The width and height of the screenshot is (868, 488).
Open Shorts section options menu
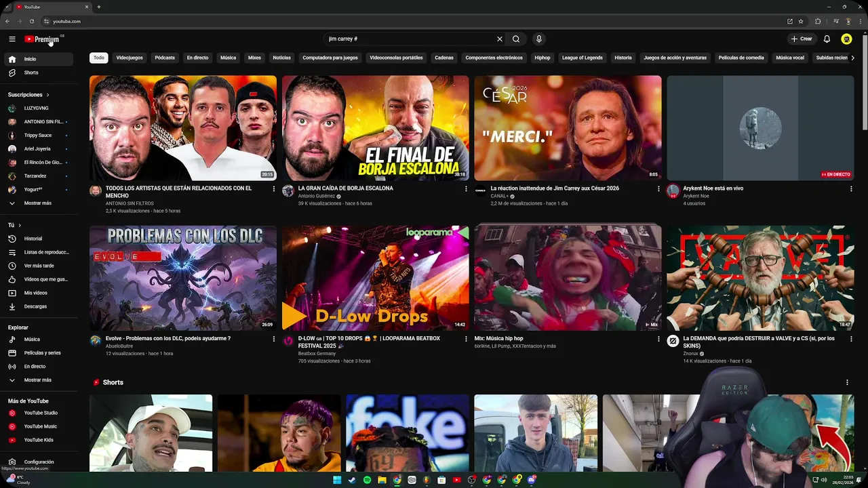(x=847, y=382)
